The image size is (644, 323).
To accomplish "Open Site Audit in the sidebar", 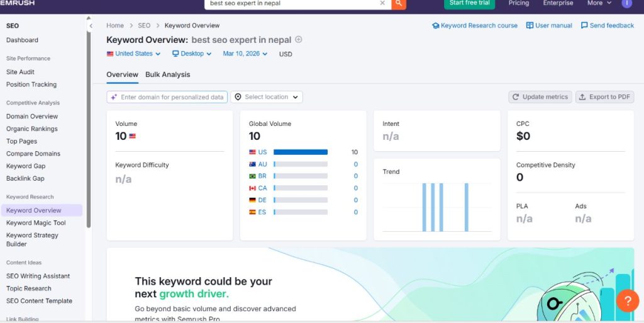I will pos(20,72).
